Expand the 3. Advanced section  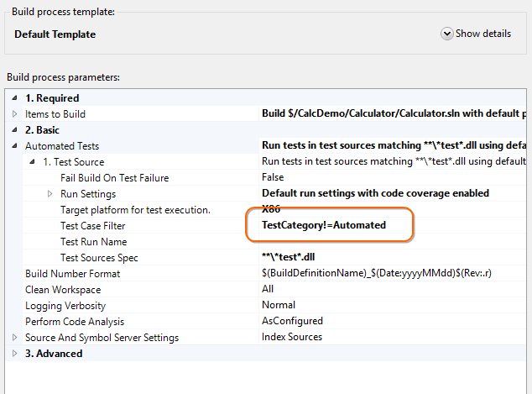coord(15,354)
